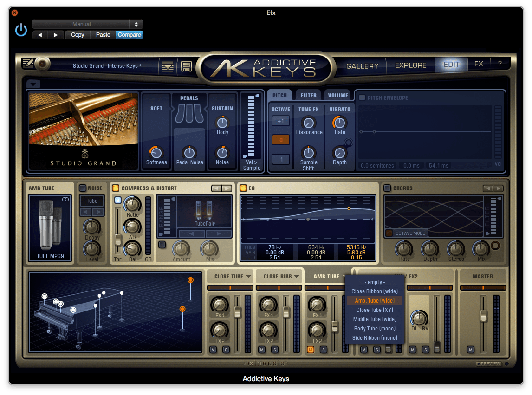Click the PREVIEW button
This screenshot has width=532, height=395.
(x=489, y=363)
